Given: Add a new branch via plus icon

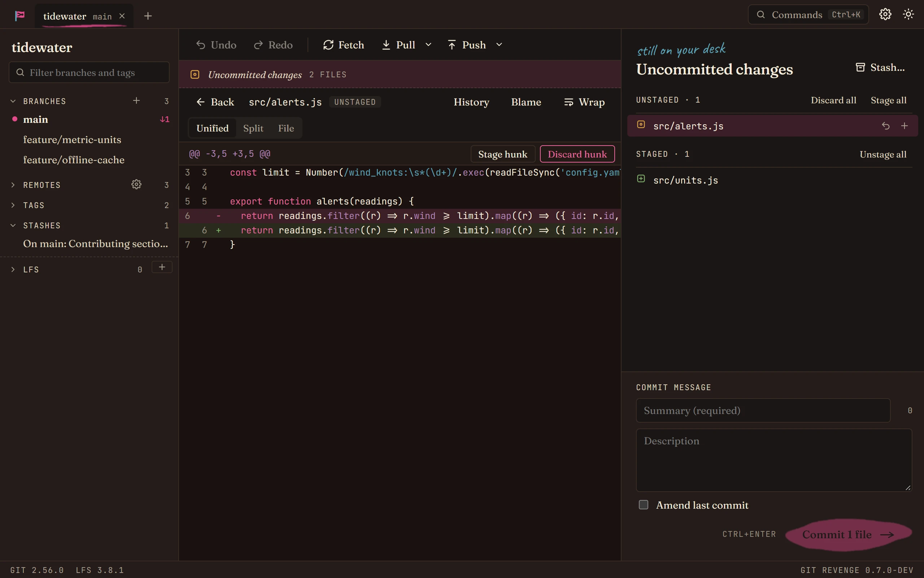Looking at the screenshot, I should click(136, 100).
